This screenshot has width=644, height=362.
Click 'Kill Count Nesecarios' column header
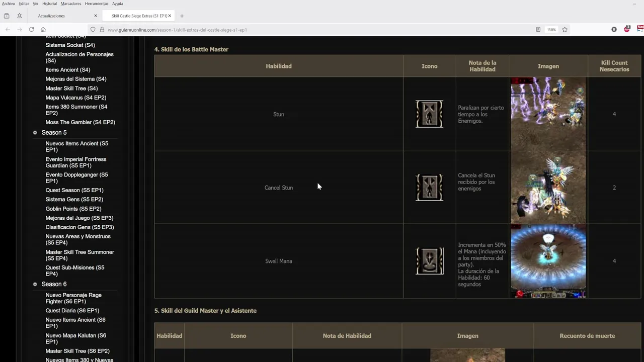point(614,66)
